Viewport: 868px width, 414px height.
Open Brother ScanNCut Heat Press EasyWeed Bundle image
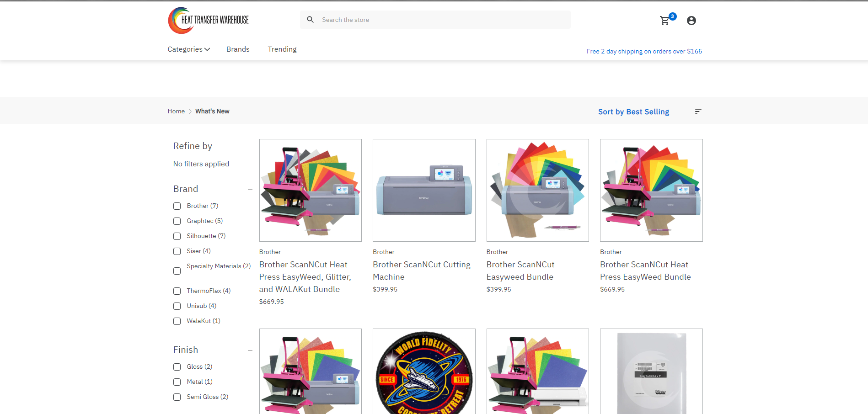pos(651,190)
